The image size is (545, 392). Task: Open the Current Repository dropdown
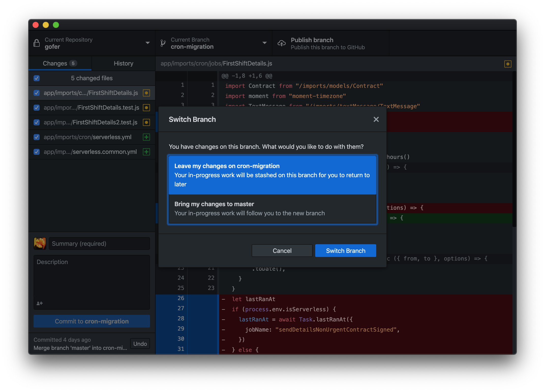tap(148, 43)
